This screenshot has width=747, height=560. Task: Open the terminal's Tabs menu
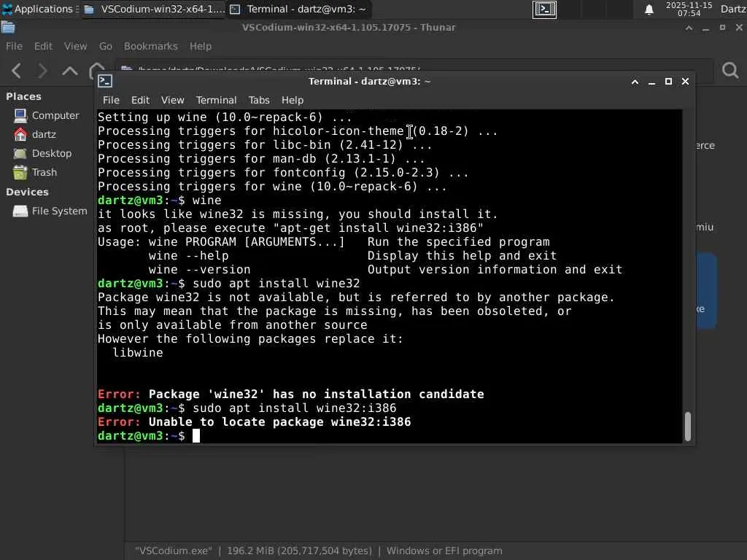[x=259, y=100]
